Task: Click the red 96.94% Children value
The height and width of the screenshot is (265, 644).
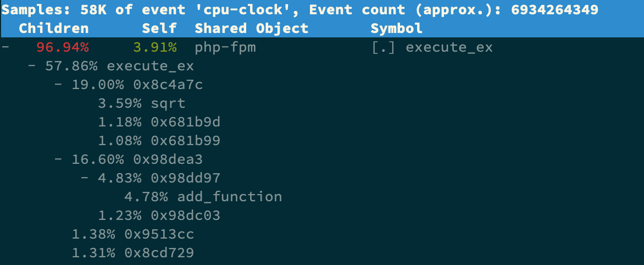Action: click(63, 47)
